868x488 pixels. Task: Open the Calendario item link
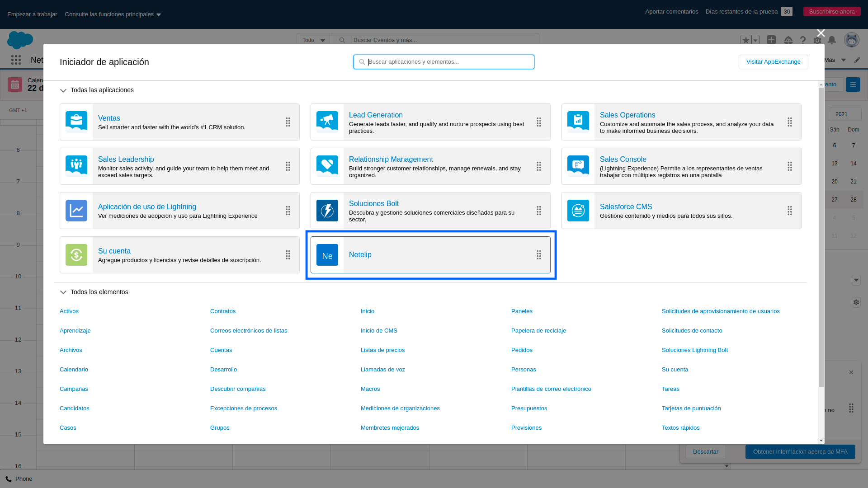pyautogui.click(x=74, y=370)
